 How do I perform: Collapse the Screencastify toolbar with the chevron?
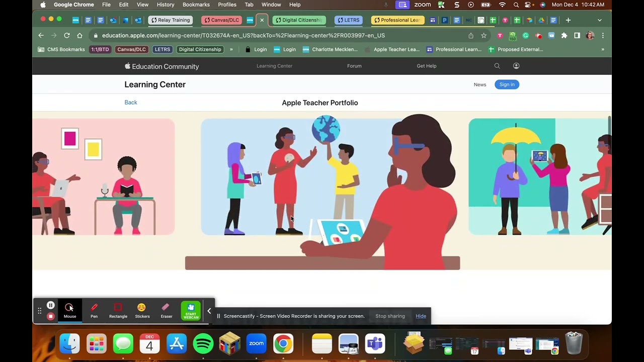point(209,311)
